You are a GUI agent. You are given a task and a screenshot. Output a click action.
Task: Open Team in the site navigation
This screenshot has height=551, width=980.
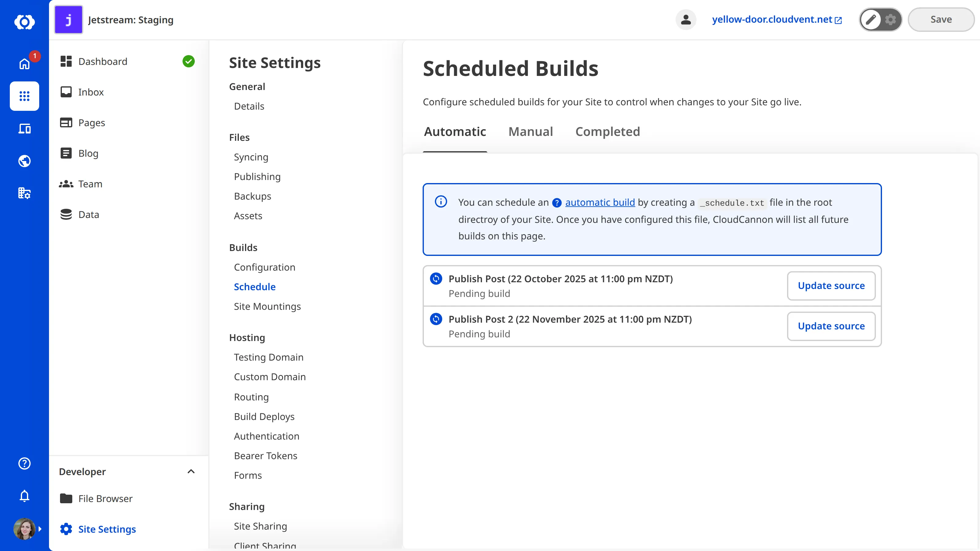(x=81, y=184)
